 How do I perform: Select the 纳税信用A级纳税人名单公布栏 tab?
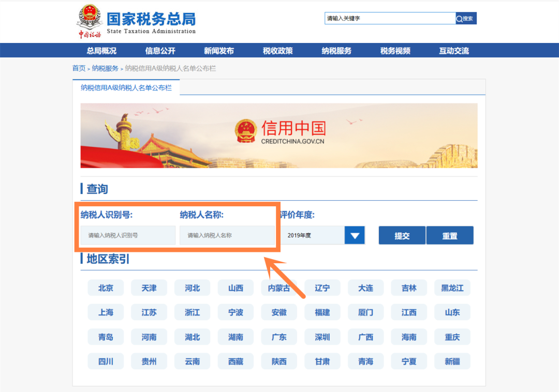(126, 87)
